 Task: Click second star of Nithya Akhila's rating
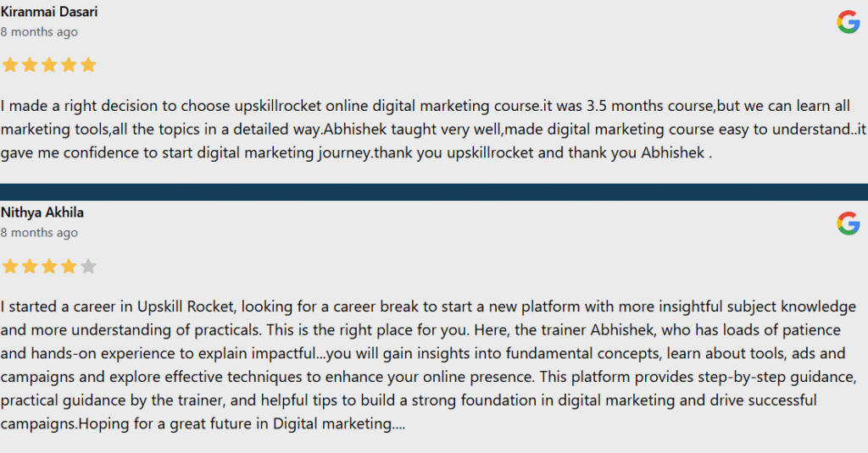[30, 267]
